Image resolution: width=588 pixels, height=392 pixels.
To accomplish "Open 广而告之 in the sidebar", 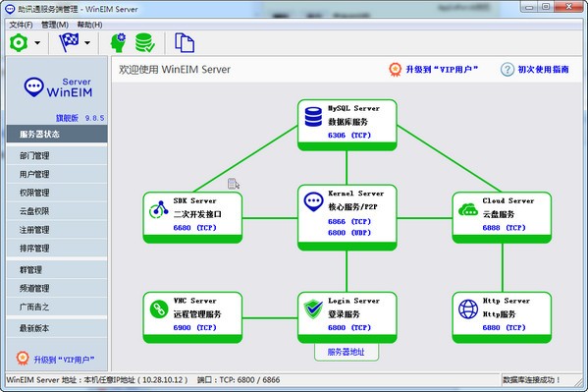I will (57, 307).
